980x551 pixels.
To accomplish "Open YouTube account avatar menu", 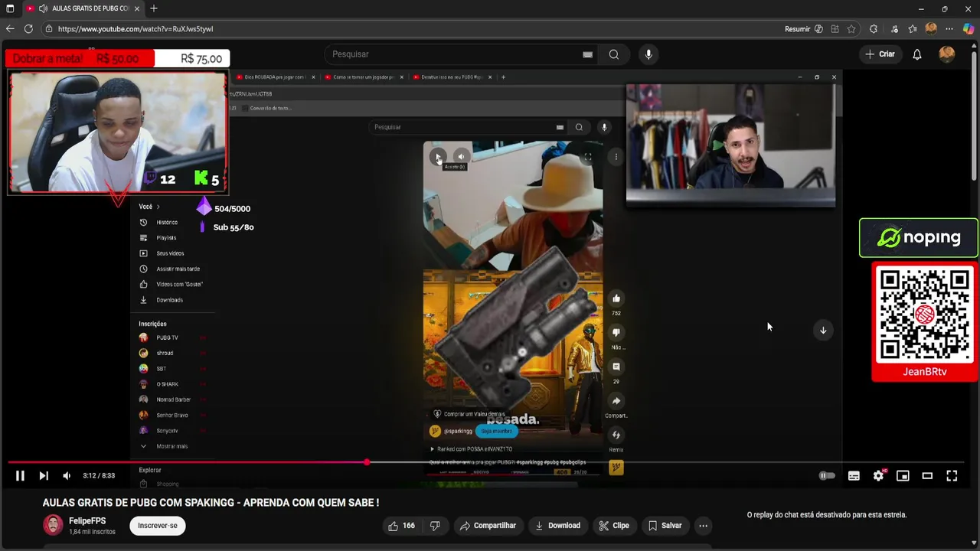I will click(947, 54).
